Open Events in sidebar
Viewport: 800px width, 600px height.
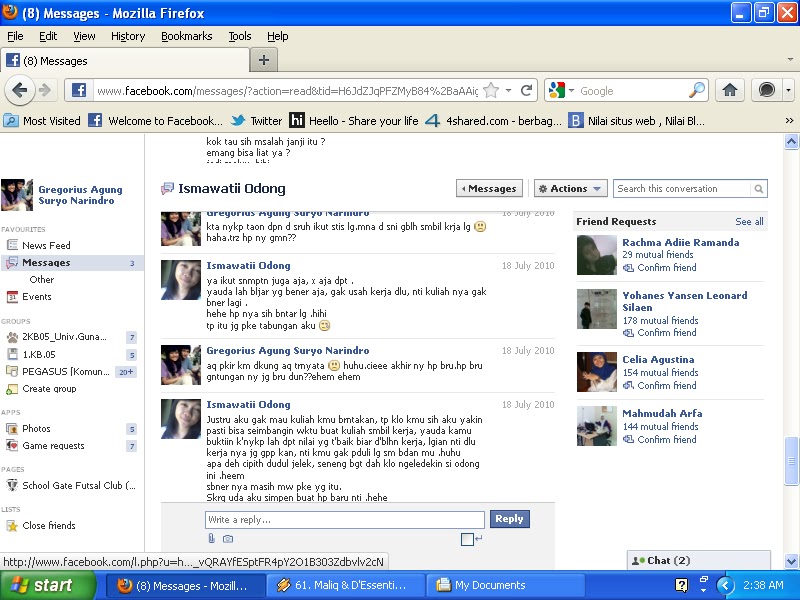click(36, 296)
